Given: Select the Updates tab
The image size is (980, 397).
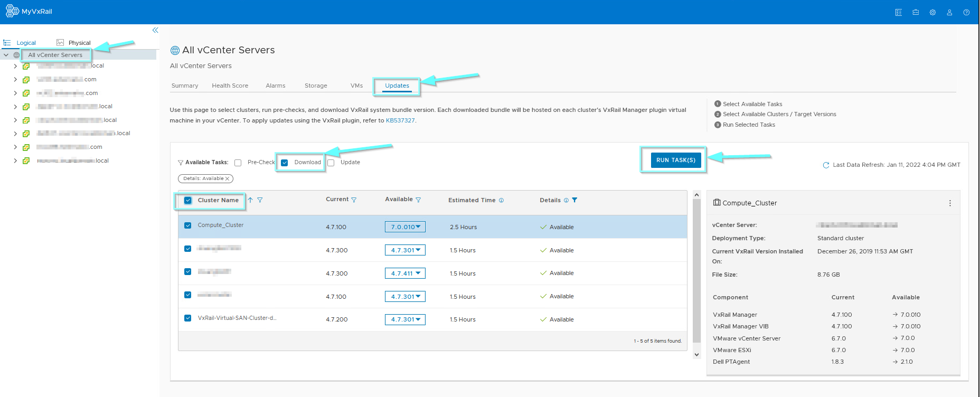Looking at the screenshot, I should [397, 86].
